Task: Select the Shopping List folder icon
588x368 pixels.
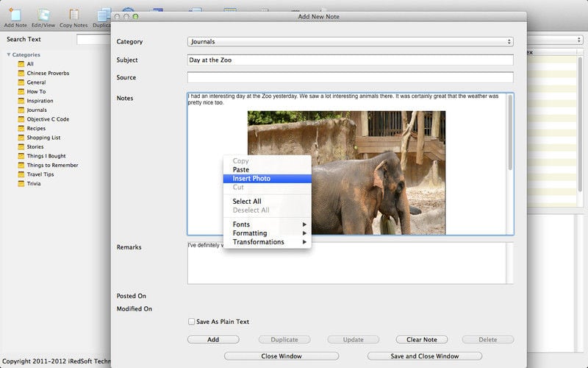Action: click(21, 138)
